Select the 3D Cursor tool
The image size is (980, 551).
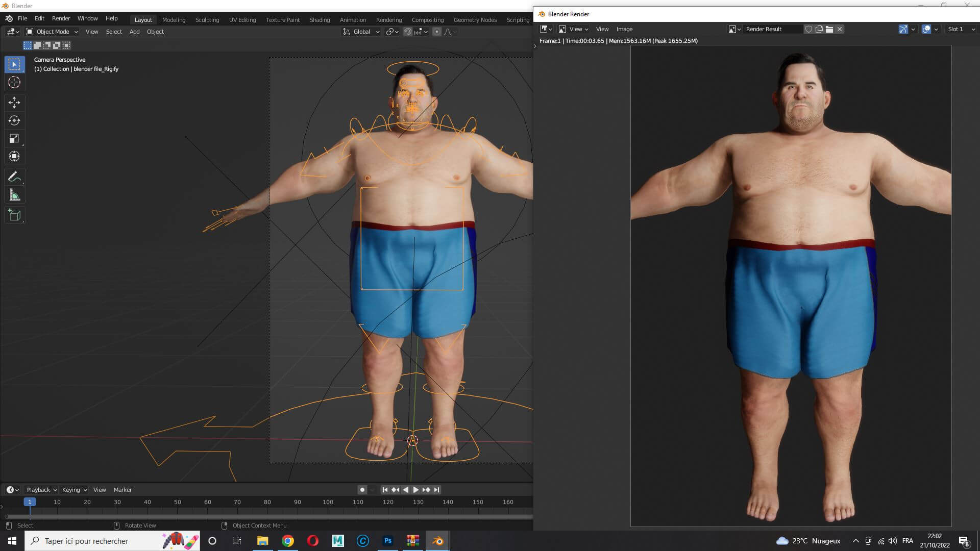(14, 82)
